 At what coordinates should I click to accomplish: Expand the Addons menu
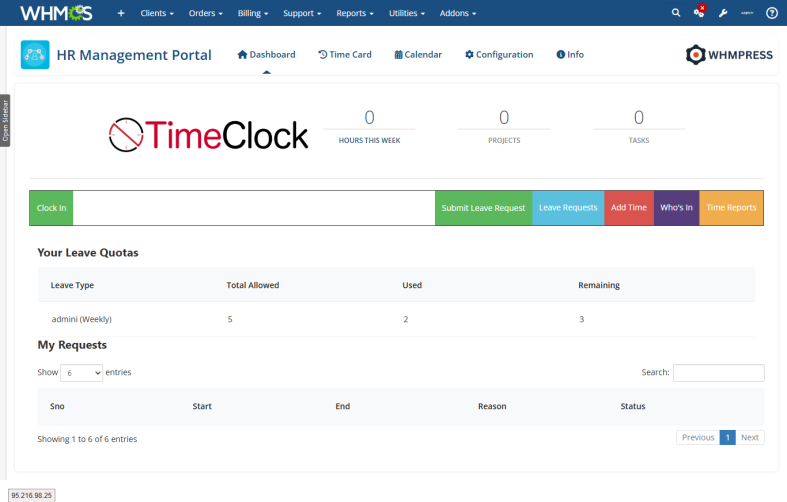[458, 13]
